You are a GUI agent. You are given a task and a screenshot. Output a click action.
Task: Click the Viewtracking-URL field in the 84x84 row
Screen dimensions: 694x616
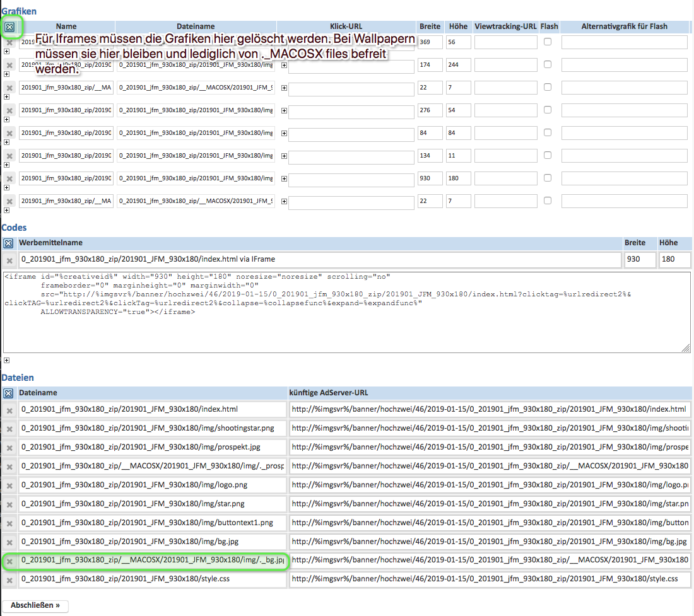click(x=505, y=133)
